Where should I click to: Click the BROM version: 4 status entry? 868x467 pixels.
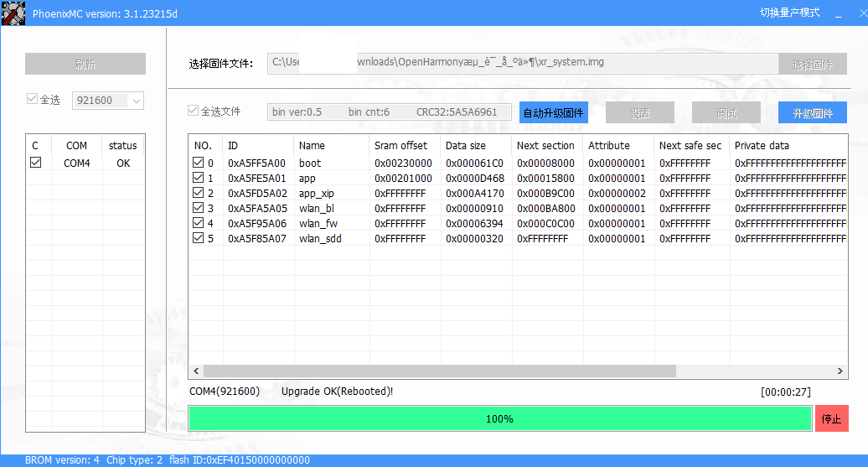(62, 459)
